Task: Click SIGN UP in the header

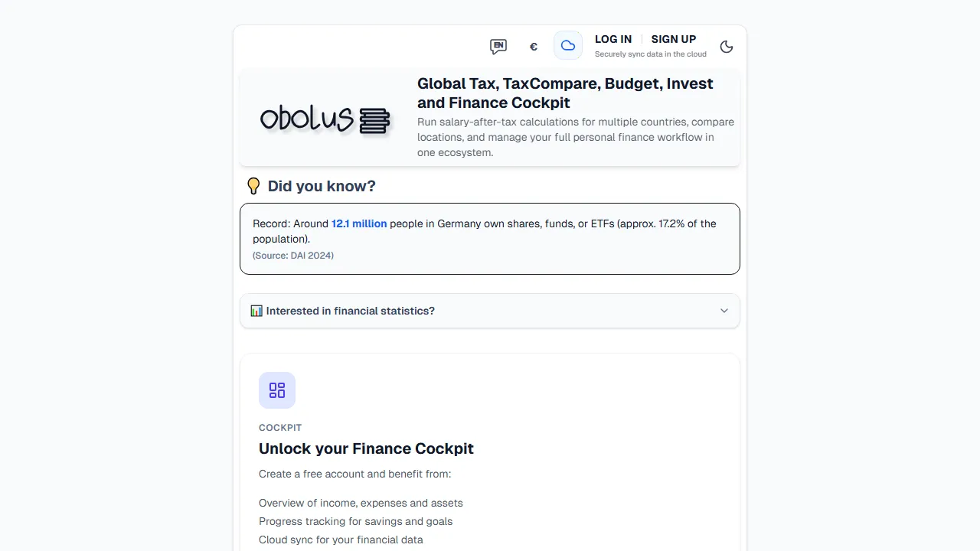Action: pyautogui.click(x=674, y=39)
